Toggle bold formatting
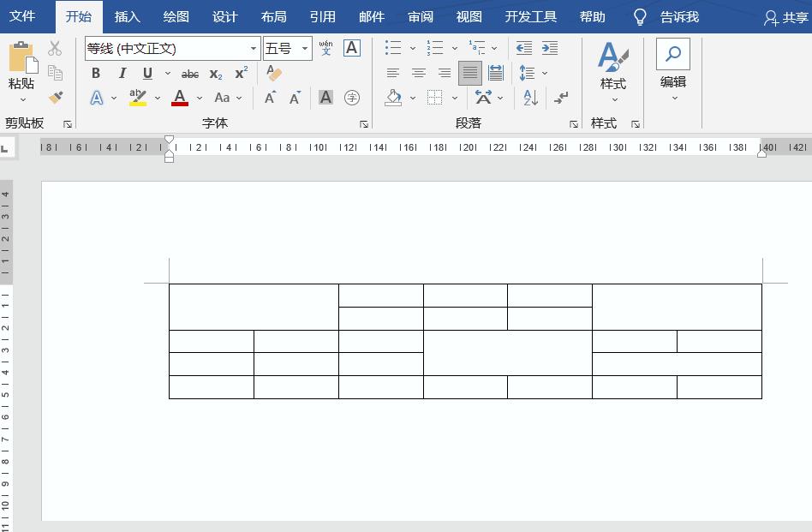 point(95,74)
